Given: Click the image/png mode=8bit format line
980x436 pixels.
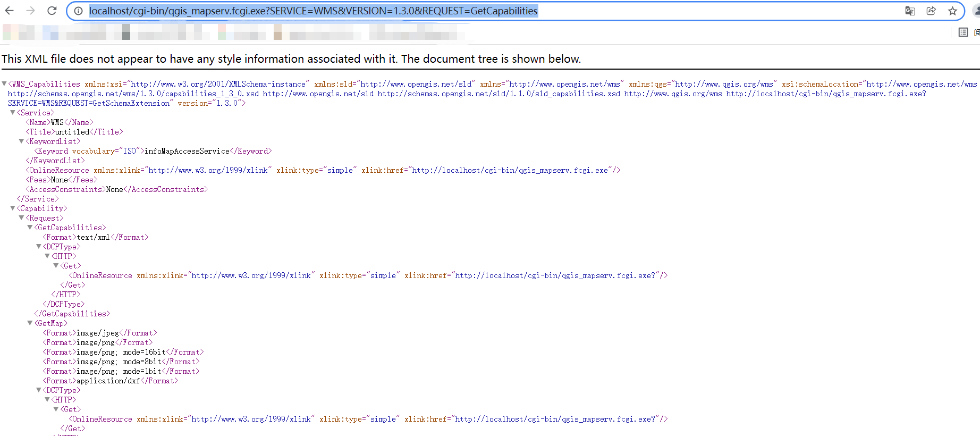Looking at the screenshot, I should (121, 362).
